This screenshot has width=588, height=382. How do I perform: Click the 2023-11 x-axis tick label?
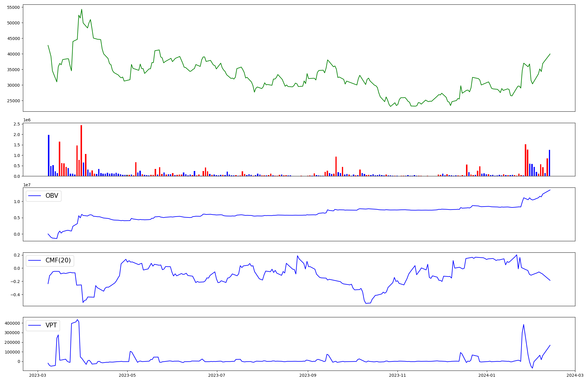(397, 375)
